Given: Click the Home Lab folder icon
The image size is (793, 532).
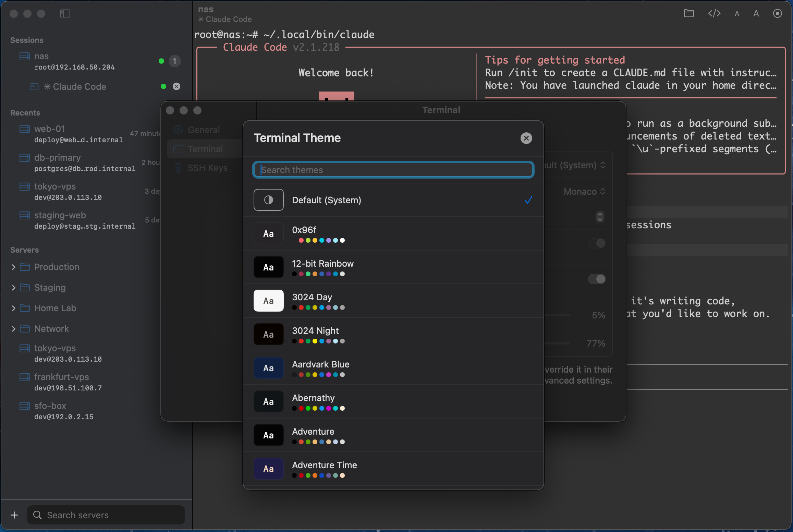Looking at the screenshot, I should pyautogui.click(x=25, y=308).
